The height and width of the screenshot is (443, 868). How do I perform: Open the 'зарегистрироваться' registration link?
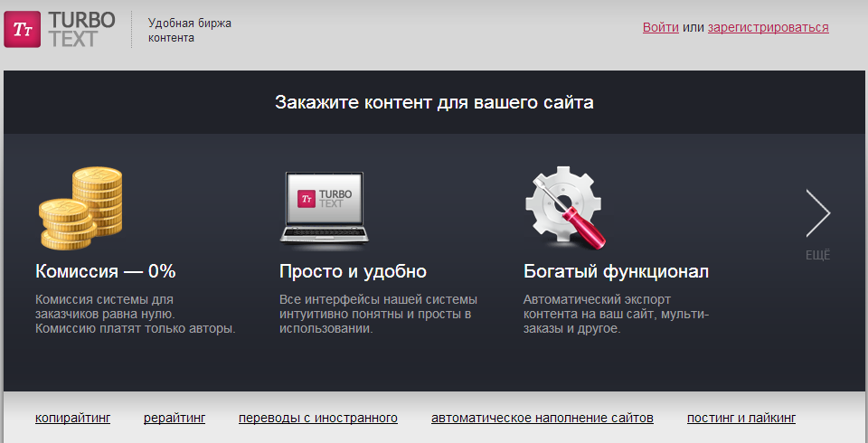coord(768,27)
